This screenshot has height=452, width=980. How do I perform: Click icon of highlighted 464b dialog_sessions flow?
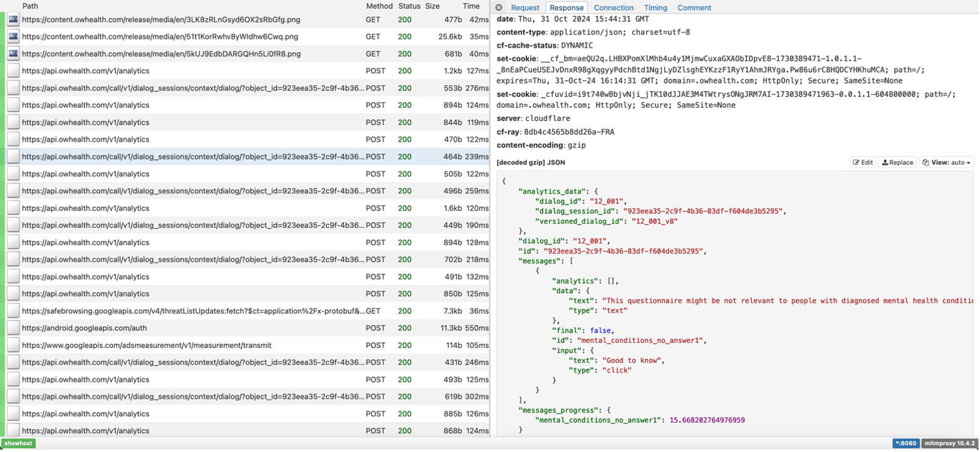coord(13,157)
